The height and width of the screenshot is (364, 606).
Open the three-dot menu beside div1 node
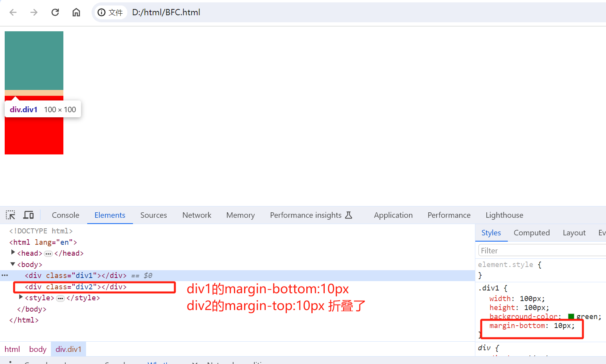coord(5,275)
